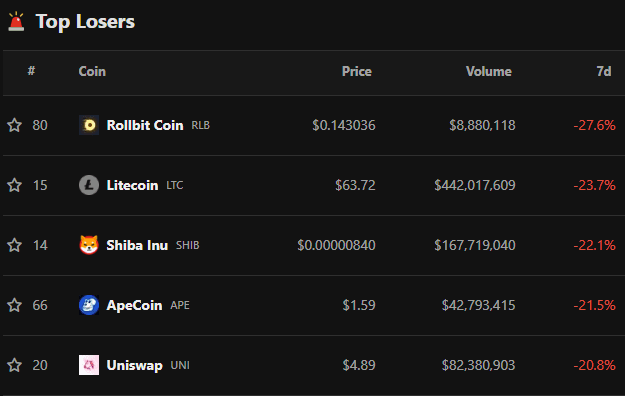Toggle the star next to Litecoin
Image resolution: width=625 pixels, height=396 pixels.
pos(14,185)
